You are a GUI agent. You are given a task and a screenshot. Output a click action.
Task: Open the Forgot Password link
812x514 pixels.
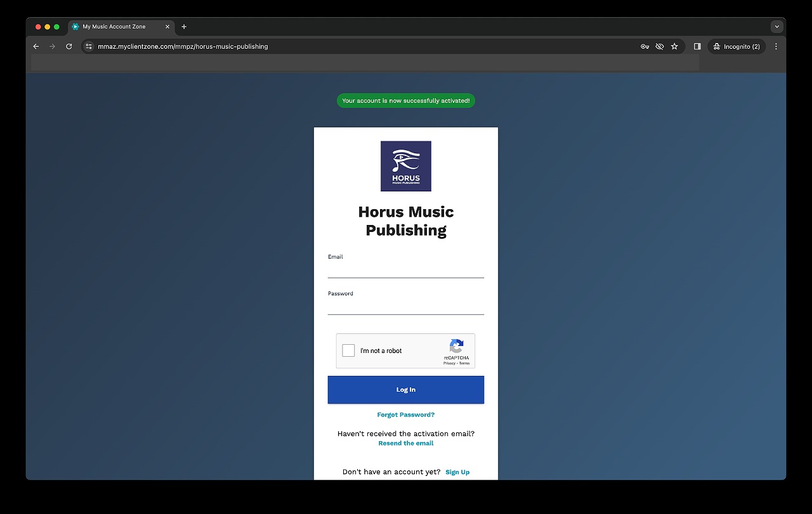pyautogui.click(x=406, y=414)
